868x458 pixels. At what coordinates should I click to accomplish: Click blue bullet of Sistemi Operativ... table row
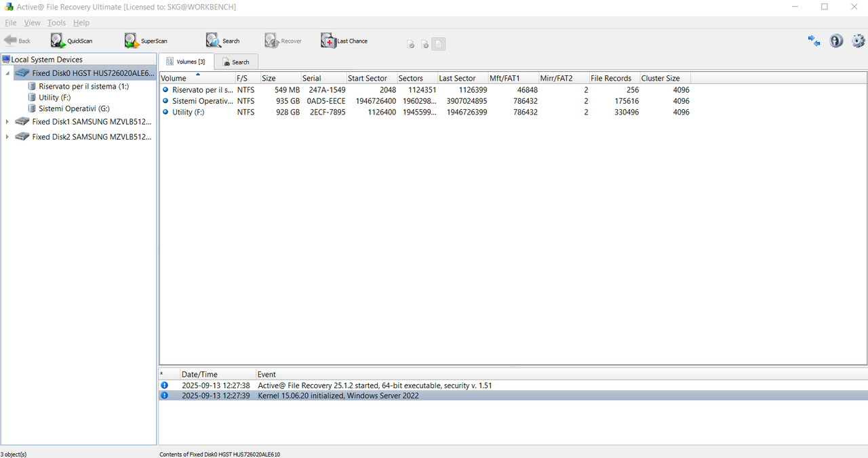point(165,101)
